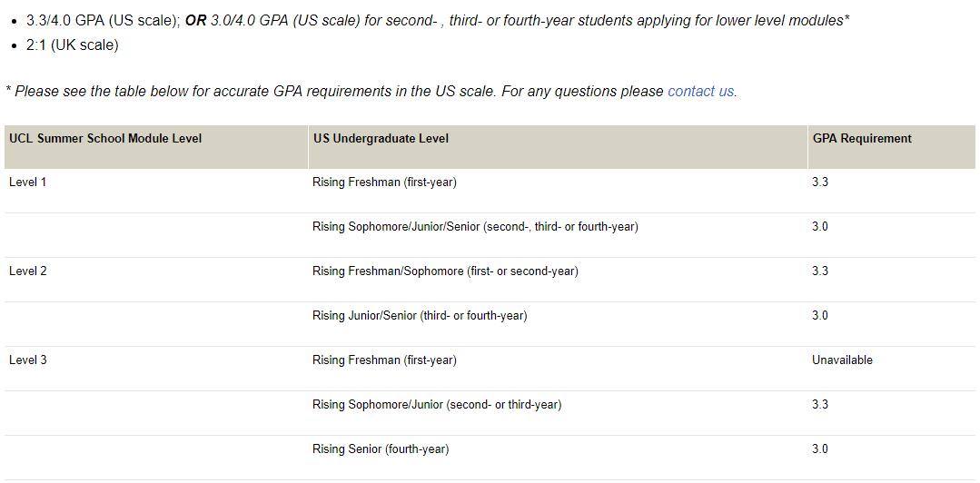The width and height of the screenshot is (980, 483).
Task: Select the Level 2 row label
Action: click(x=27, y=271)
